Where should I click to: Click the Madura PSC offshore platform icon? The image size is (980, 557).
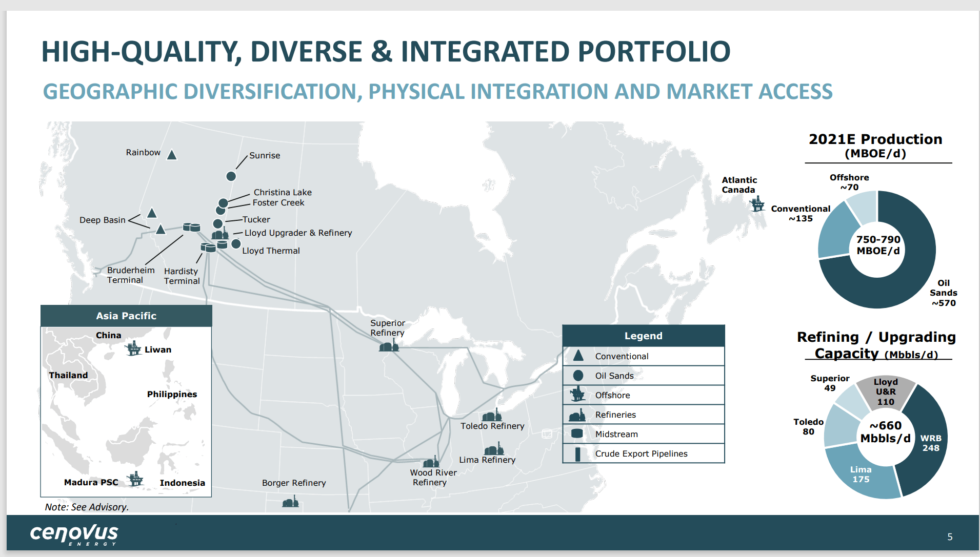pos(135,479)
